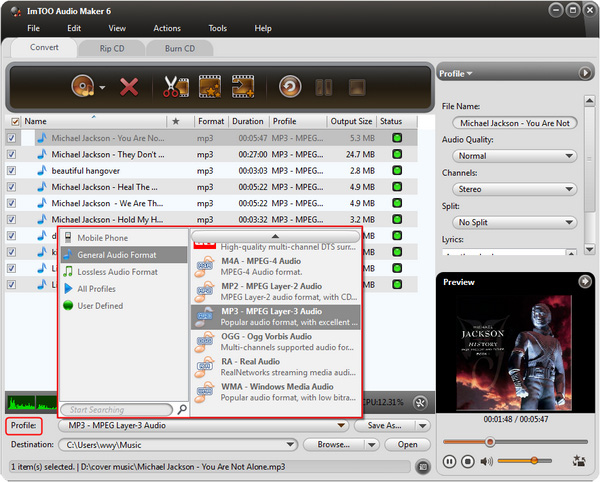The height and width of the screenshot is (482, 600).
Task: Select Lossless Audio Format category
Action: (124, 272)
